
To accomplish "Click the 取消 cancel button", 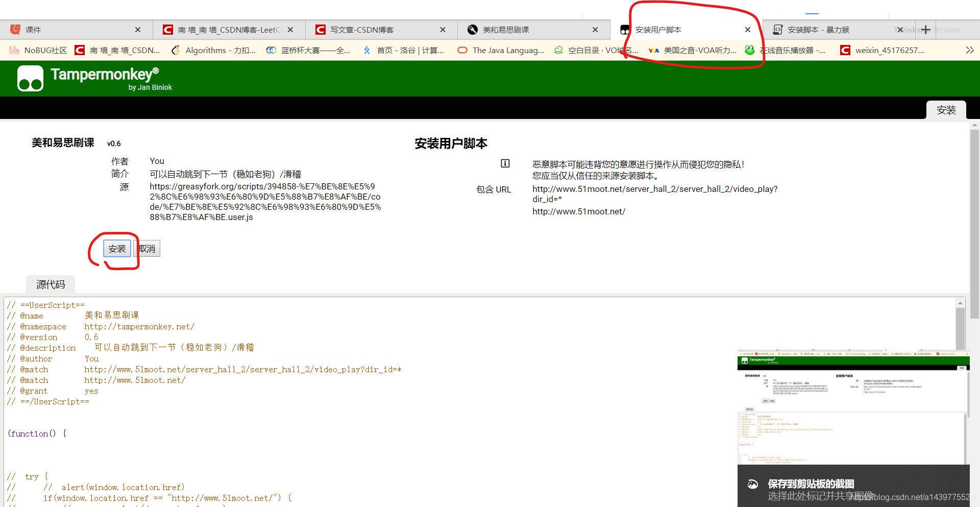I will pyautogui.click(x=147, y=249).
